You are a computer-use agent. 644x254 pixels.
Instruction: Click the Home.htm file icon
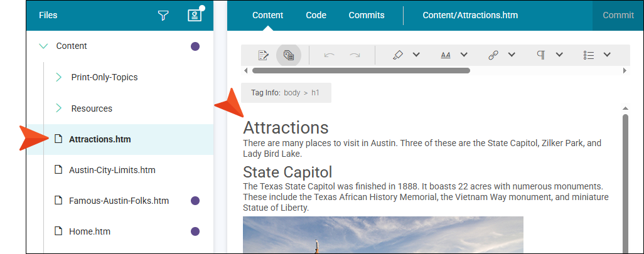point(59,231)
